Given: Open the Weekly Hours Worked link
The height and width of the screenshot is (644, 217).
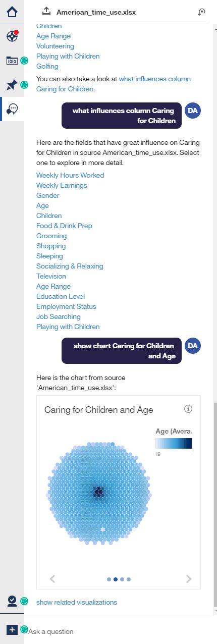Looking at the screenshot, I should pyautogui.click(x=70, y=175).
